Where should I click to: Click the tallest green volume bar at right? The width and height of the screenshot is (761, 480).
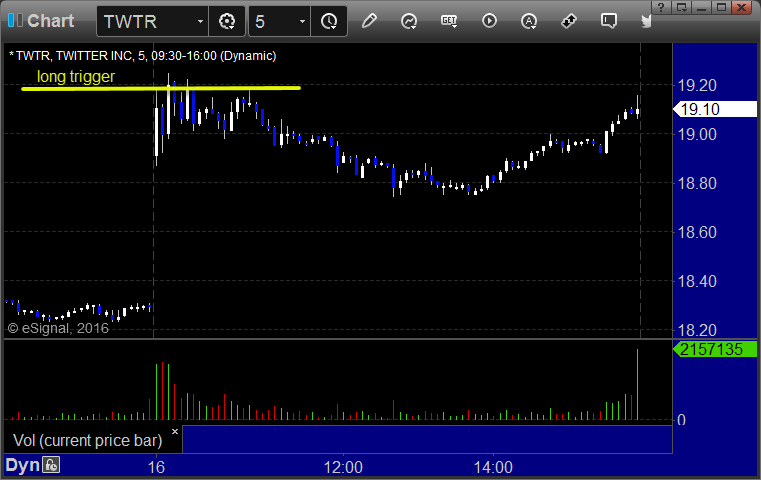point(637,384)
